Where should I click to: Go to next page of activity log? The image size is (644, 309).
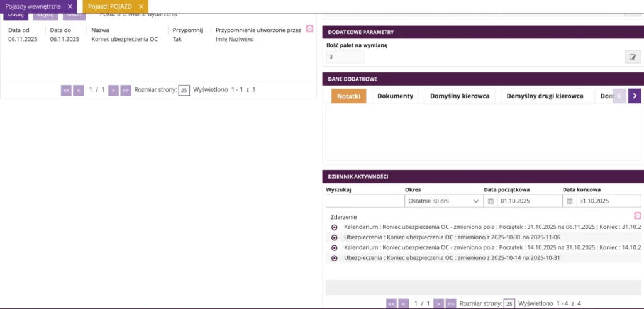(x=439, y=304)
